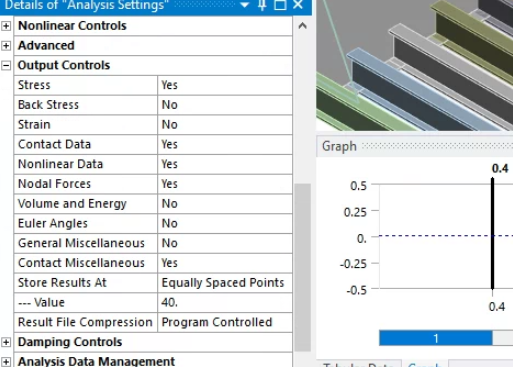Click the Graph panel title bar
513x367 pixels.
415,146
